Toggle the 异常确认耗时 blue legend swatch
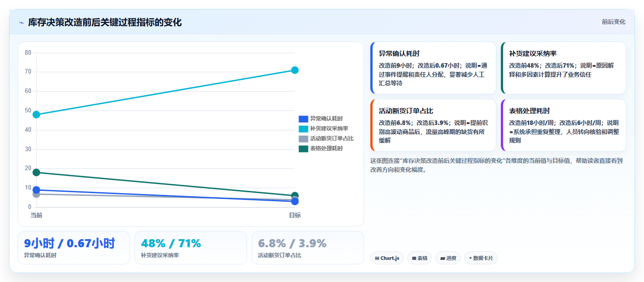The height and width of the screenshot is (282, 644). click(303, 119)
